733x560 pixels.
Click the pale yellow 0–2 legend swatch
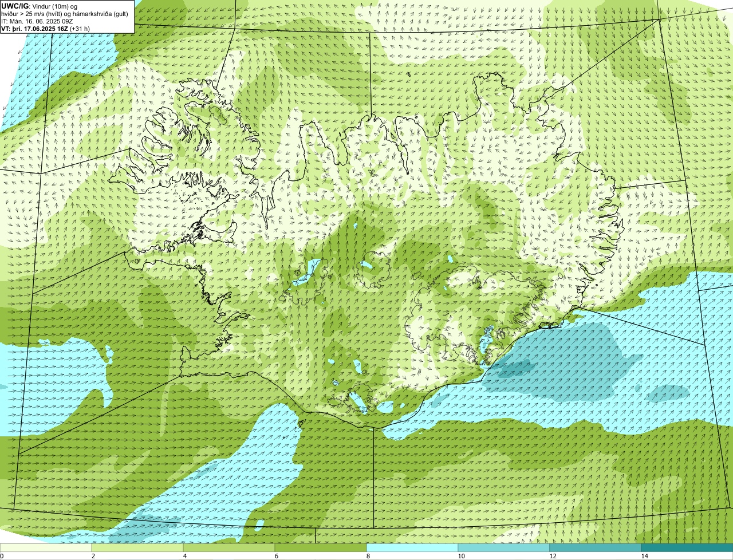pos(46,548)
